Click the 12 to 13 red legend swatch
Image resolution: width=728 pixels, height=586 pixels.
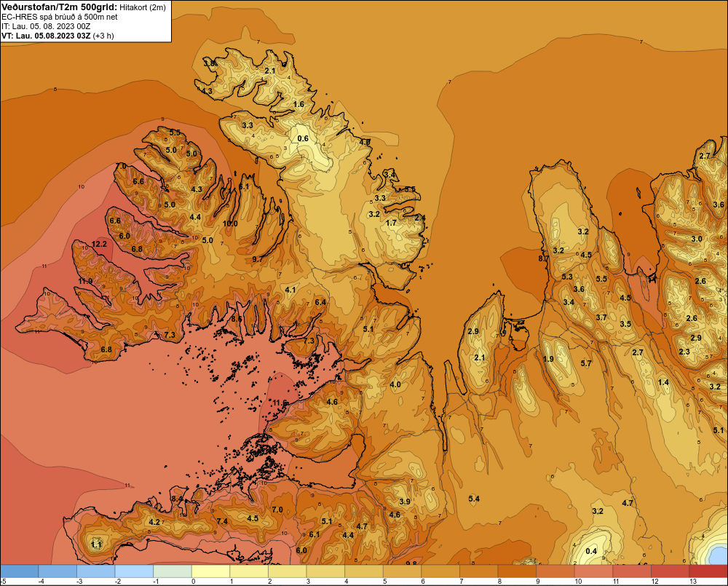click(x=669, y=571)
